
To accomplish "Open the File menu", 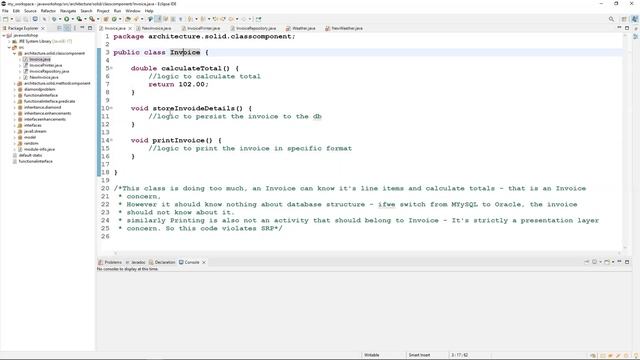I will (x=5, y=11).
